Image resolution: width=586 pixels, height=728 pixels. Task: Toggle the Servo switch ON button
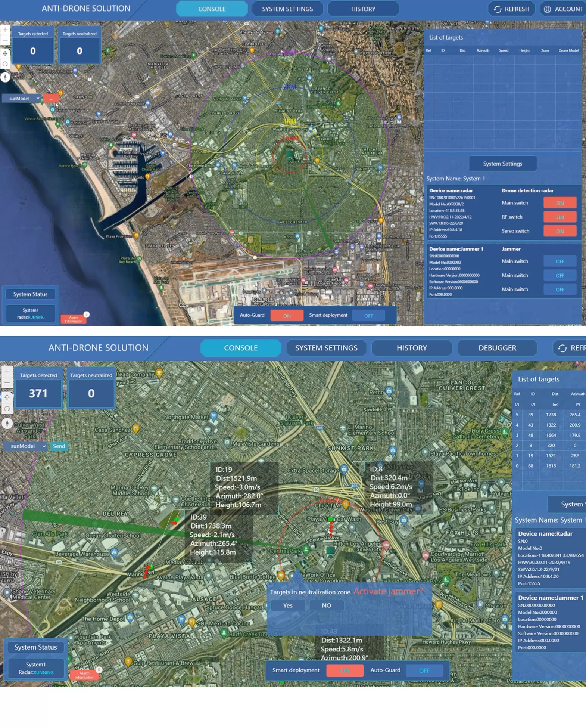[560, 231]
